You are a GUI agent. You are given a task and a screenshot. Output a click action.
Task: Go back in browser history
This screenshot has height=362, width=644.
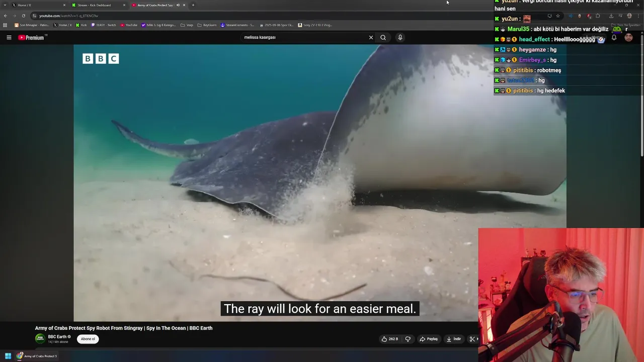point(6,16)
